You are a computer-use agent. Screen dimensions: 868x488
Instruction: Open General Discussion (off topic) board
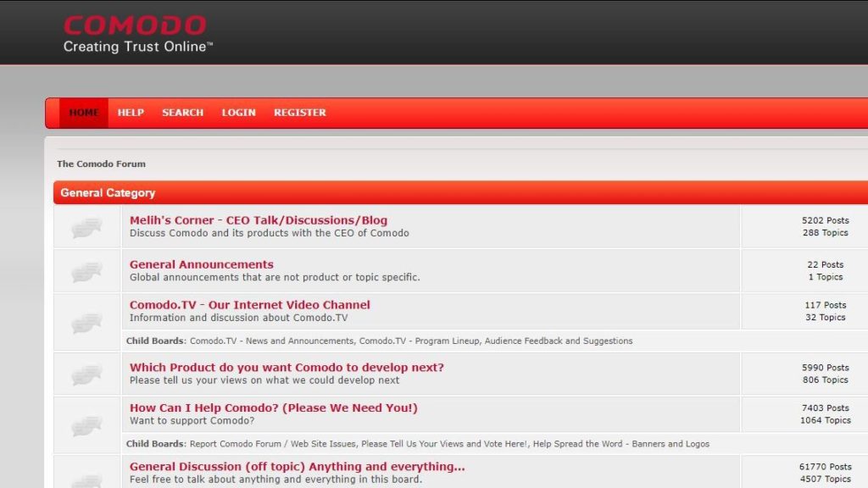coord(298,467)
